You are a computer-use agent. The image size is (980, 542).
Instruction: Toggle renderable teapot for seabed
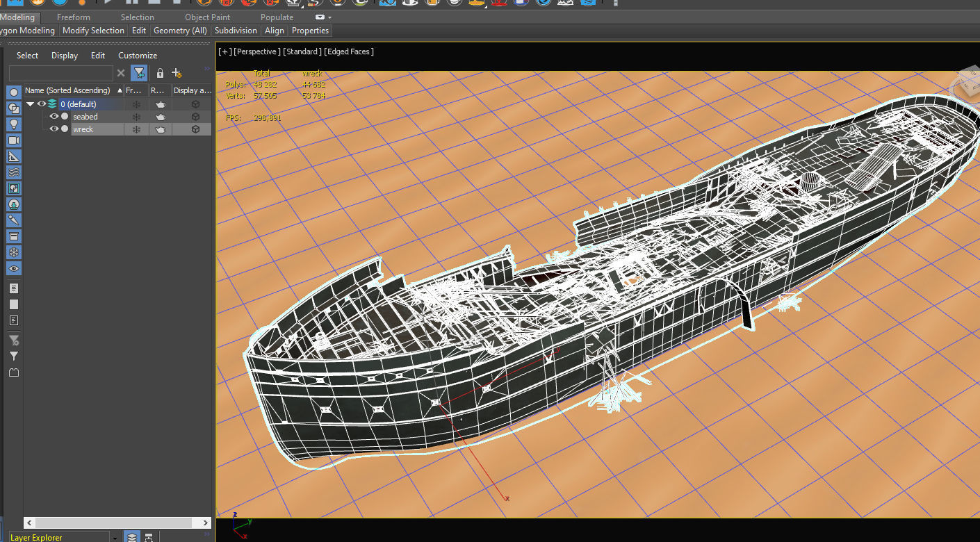click(161, 117)
